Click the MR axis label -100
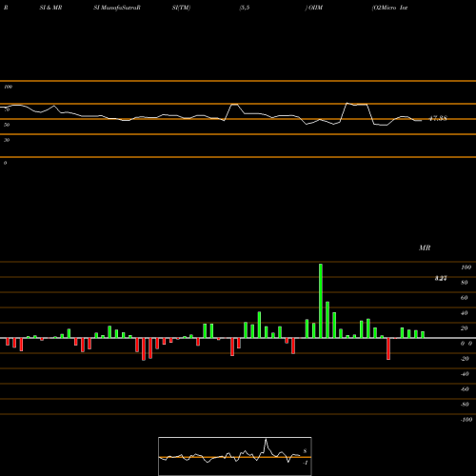This screenshot has width=476, height=476. tap(466, 420)
